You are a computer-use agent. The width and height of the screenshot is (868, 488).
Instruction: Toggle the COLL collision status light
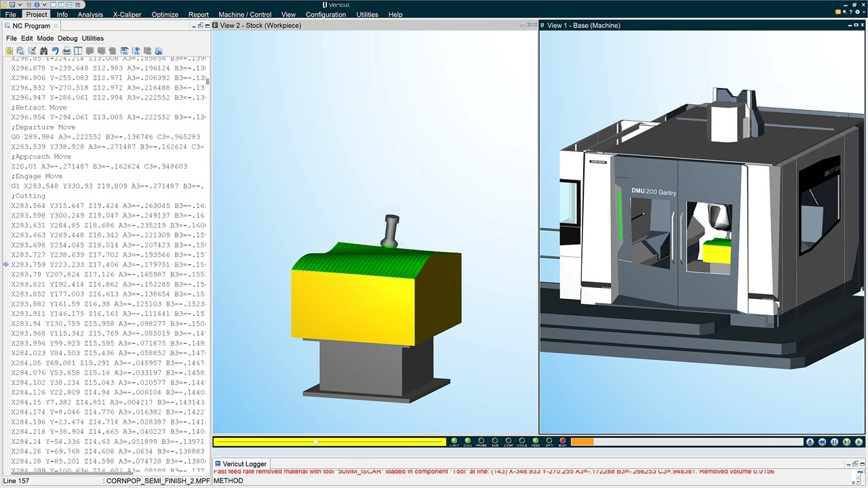pyautogui.click(x=468, y=442)
